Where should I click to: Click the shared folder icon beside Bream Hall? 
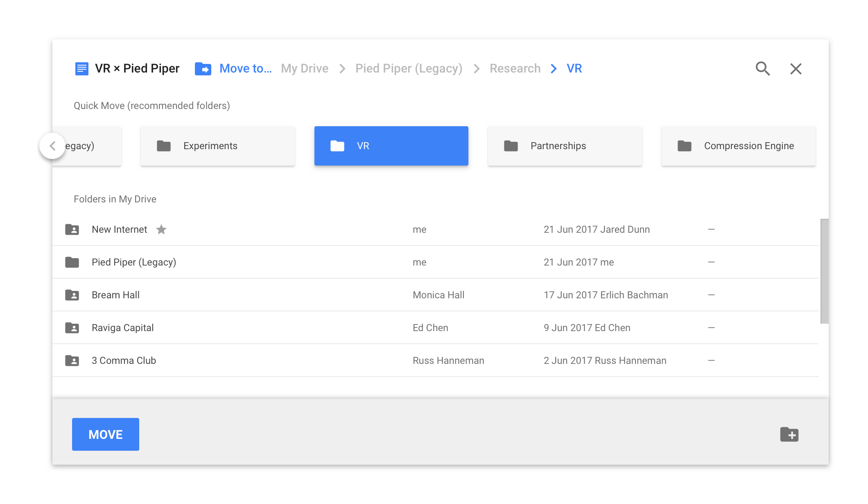[72, 295]
